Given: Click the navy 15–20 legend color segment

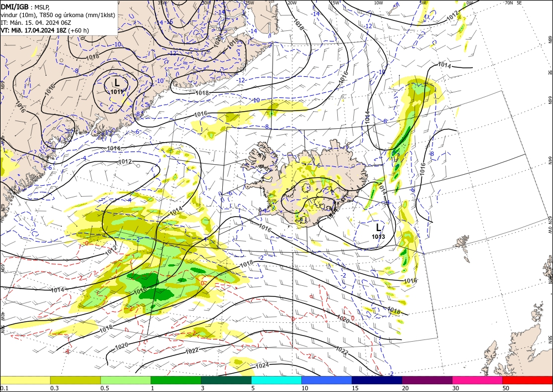Looking at the screenshot, I should pyautogui.click(x=377, y=380).
